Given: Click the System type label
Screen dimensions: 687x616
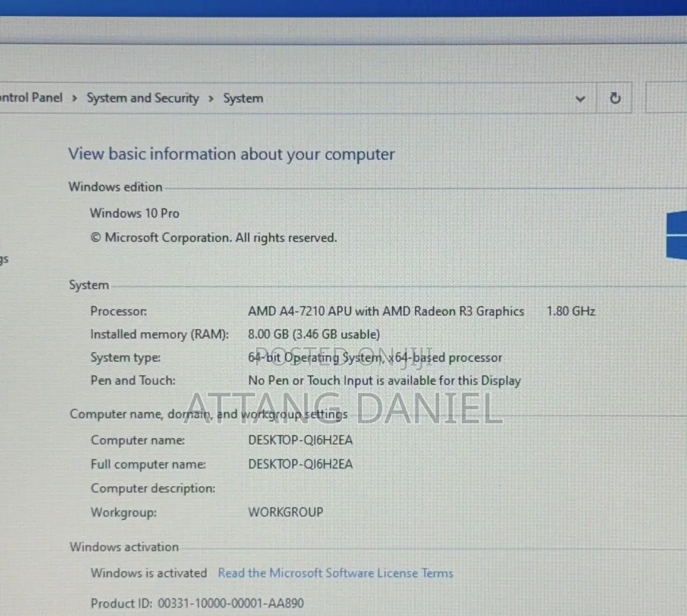Looking at the screenshot, I should (x=125, y=358).
